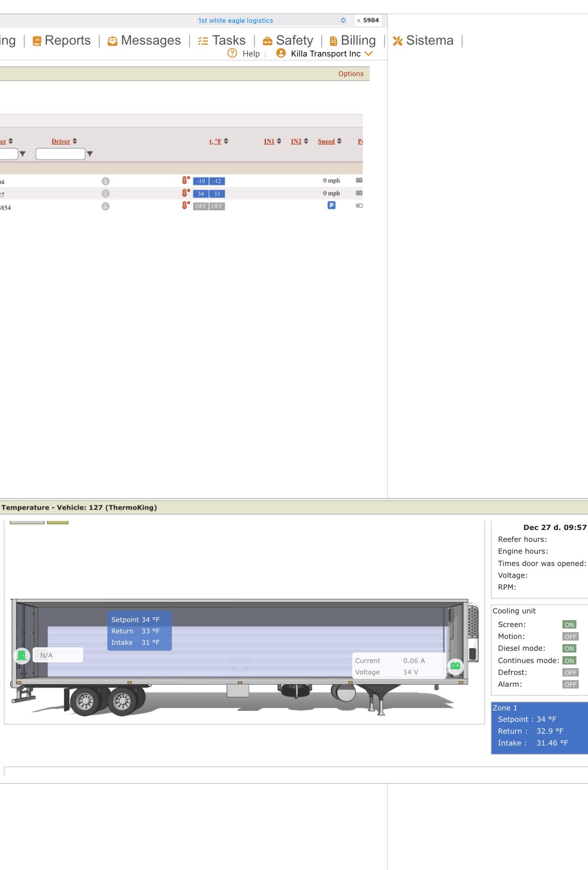Image resolution: width=588 pixels, height=870 pixels.
Task: Sort table by IN2 column
Action: click(x=296, y=141)
